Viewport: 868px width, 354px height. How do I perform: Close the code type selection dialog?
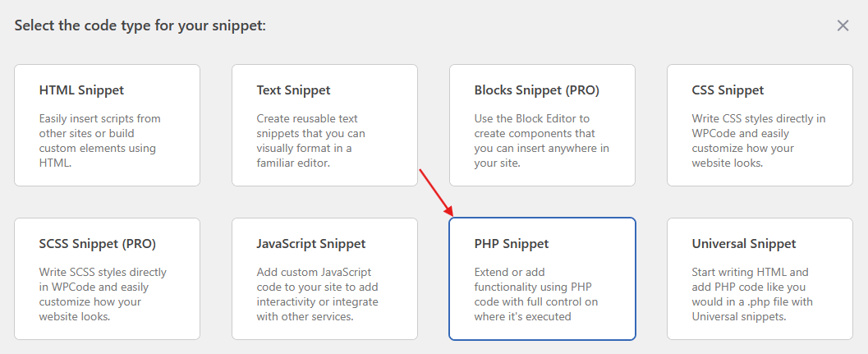click(843, 25)
